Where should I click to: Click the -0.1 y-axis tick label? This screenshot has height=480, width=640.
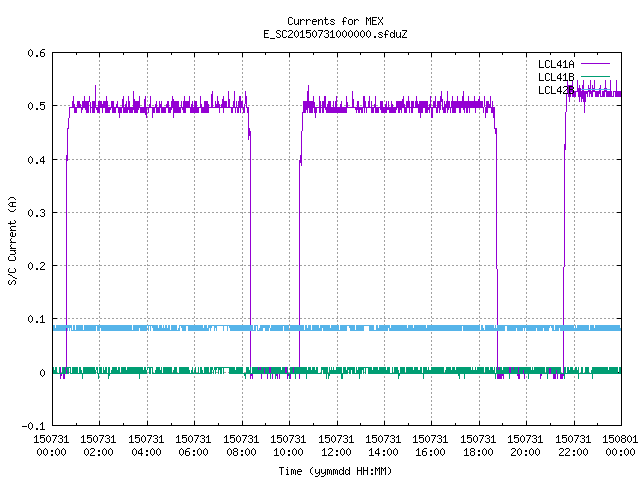[x=33, y=426]
